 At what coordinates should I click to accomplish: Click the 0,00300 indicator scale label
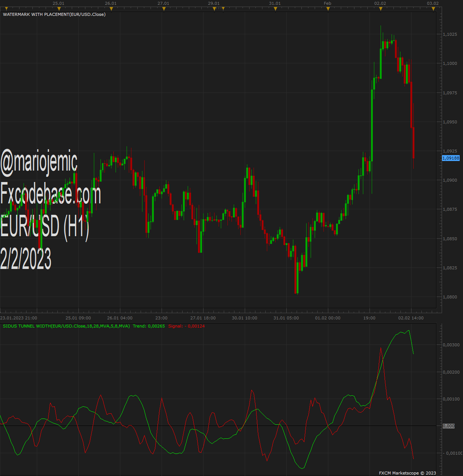pos(451,345)
